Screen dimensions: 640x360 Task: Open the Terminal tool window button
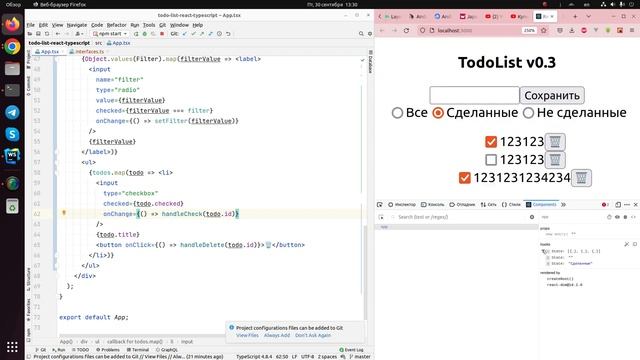(138, 350)
